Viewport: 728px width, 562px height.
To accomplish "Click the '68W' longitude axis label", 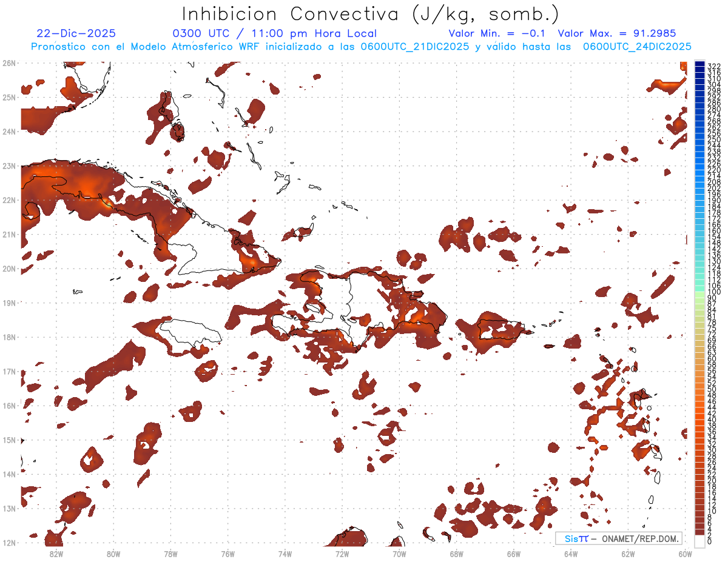I will coord(456,554).
